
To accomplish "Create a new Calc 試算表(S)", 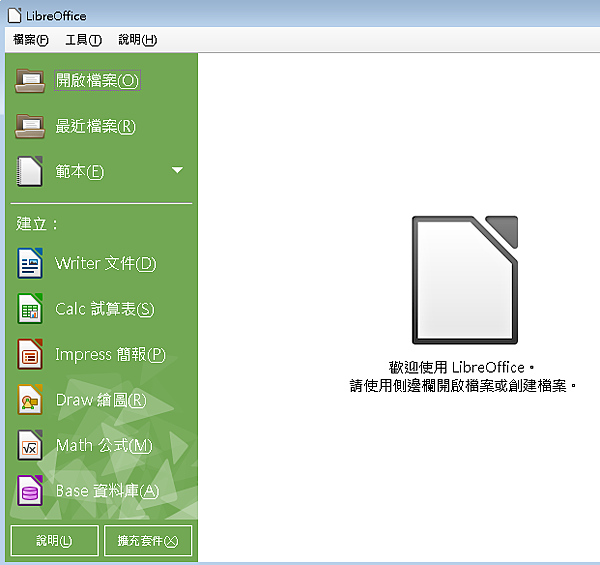I will [105, 309].
